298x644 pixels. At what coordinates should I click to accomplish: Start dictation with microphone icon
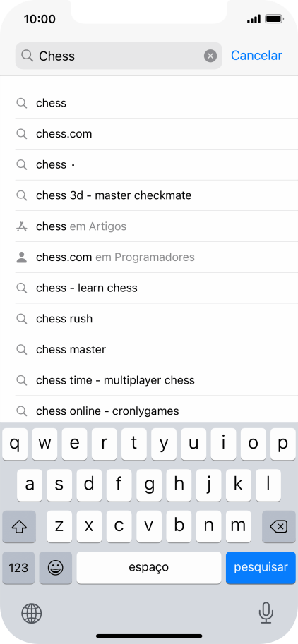coord(266,613)
